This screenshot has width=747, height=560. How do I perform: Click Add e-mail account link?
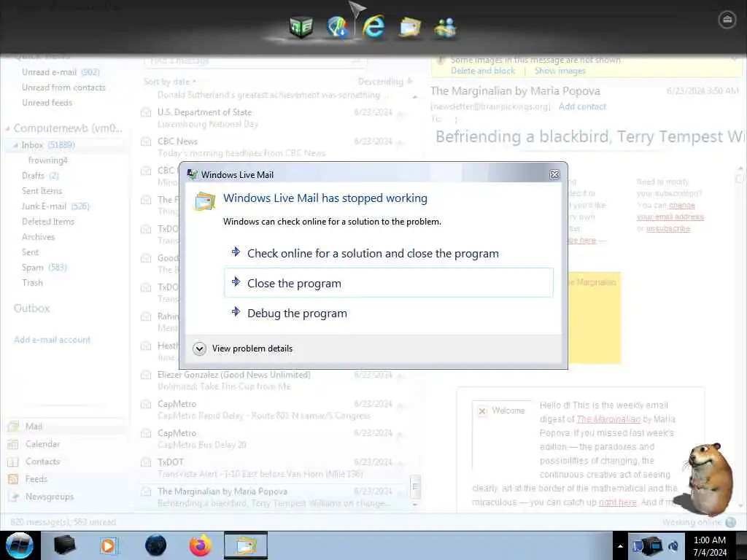(x=52, y=340)
